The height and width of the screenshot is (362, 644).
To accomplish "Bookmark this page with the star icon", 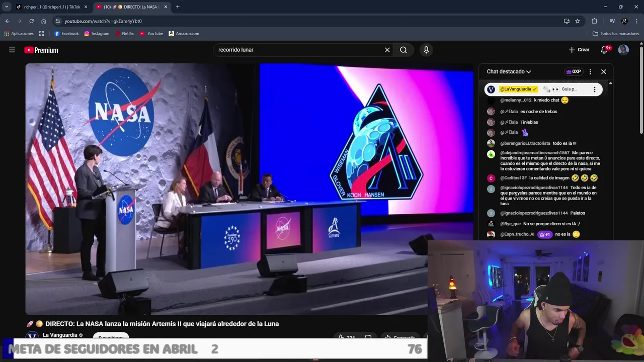I will pos(578,21).
